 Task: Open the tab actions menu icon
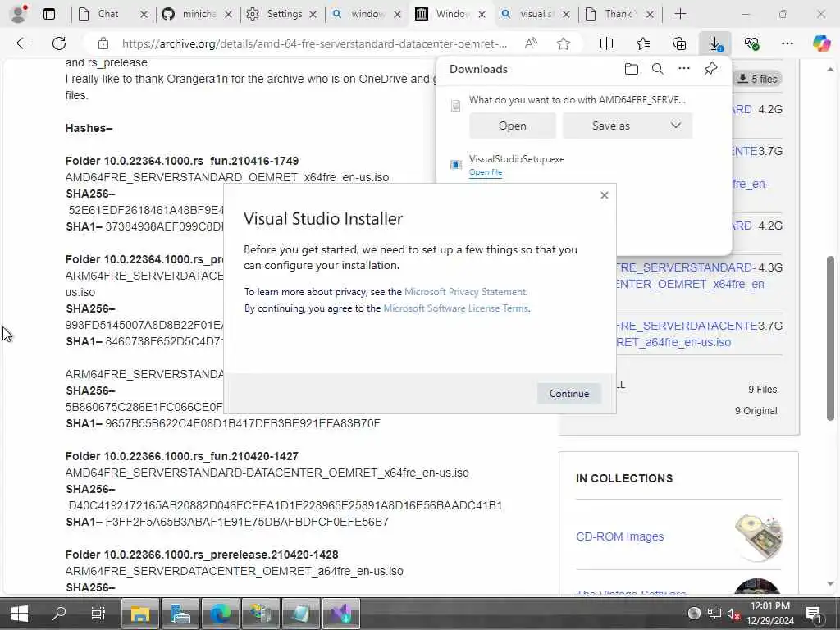[49, 14]
